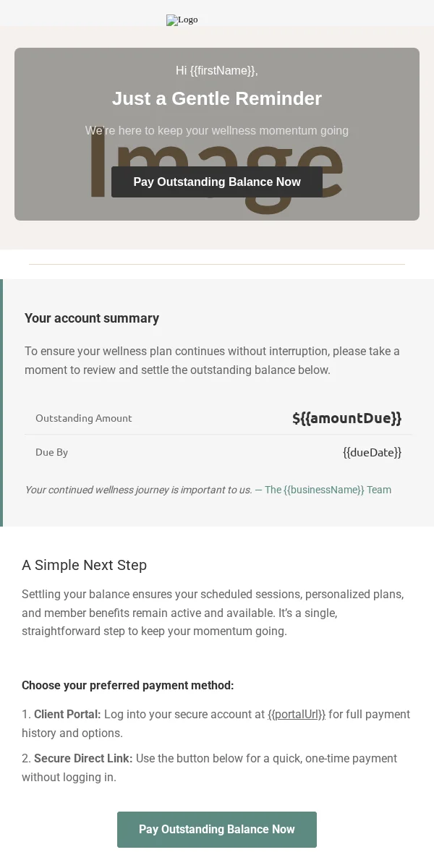Click the green Pay Outstanding Balance Now button
This screenshot has width=434, height=868.
tap(217, 830)
